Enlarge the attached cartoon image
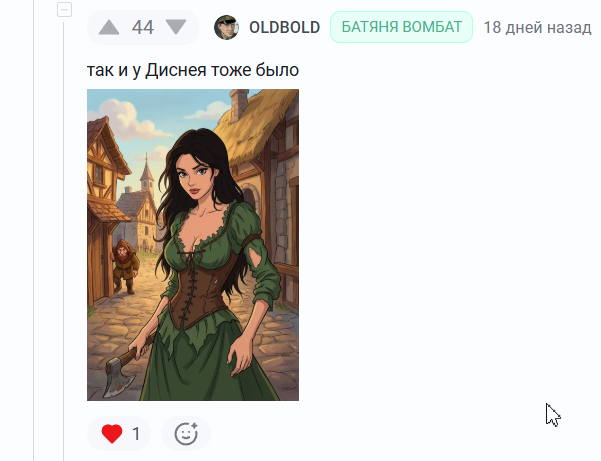This screenshot has width=601, height=461. 193,245
